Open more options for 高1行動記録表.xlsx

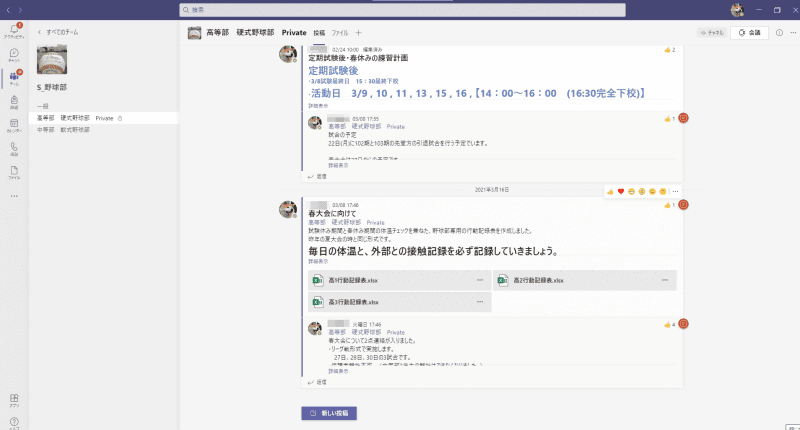coord(480,280)
